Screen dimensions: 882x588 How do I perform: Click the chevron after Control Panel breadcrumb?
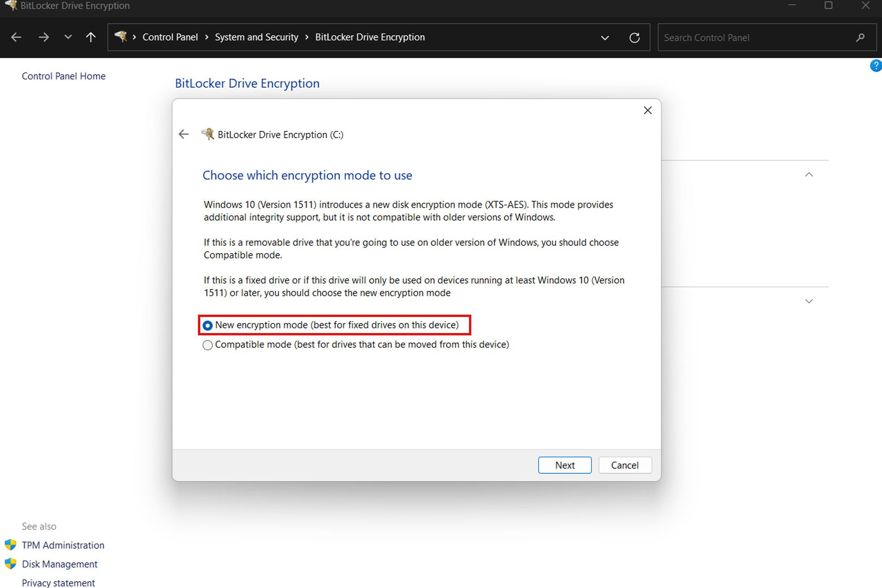point(207,37)
